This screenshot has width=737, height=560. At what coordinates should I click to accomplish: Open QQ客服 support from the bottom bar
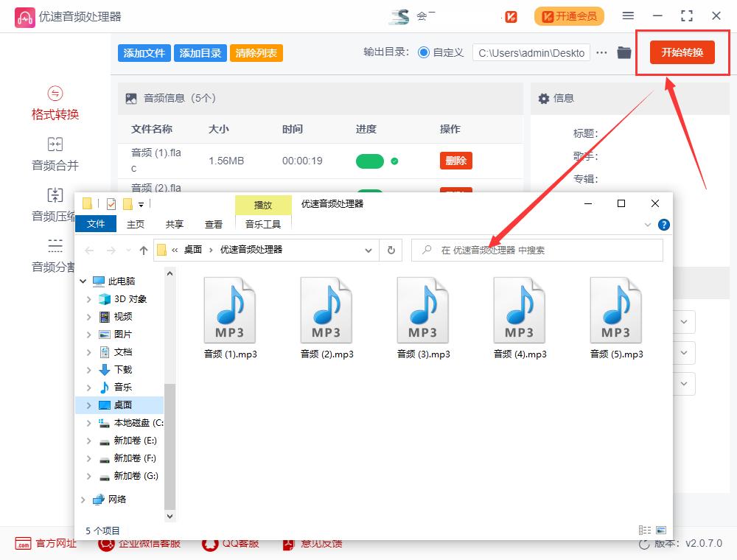(x=232, y=544)
